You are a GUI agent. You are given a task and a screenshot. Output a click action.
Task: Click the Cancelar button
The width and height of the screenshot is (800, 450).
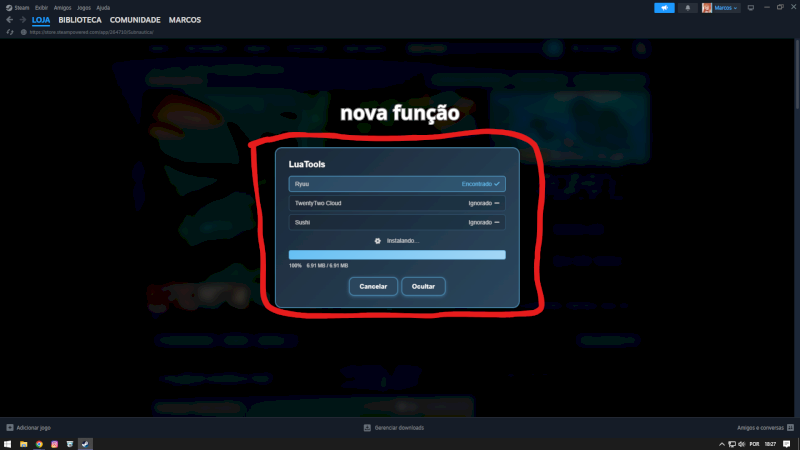click(373, 286)
